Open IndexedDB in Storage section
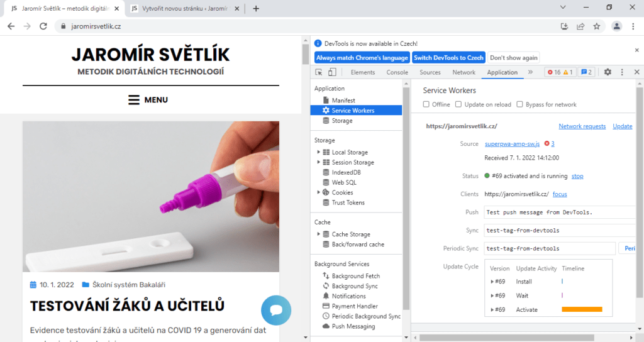 (347, 172)
